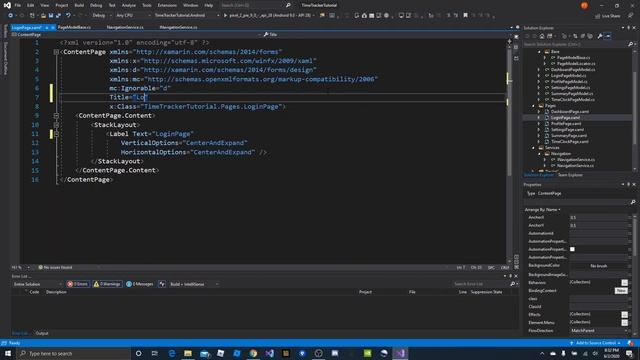Open the Debug configuration dropdown
The height and width of the screenshot is (360, 640).
(102, 16)
